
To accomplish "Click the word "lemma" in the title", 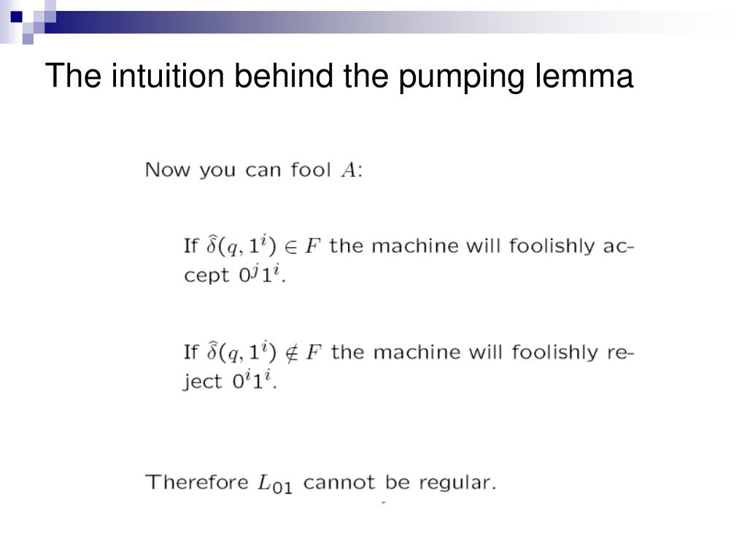I will (584, 76).
